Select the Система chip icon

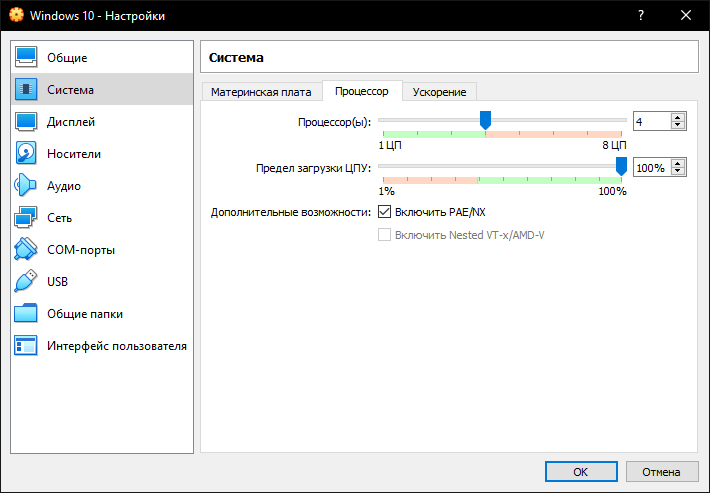click(26, 89)
